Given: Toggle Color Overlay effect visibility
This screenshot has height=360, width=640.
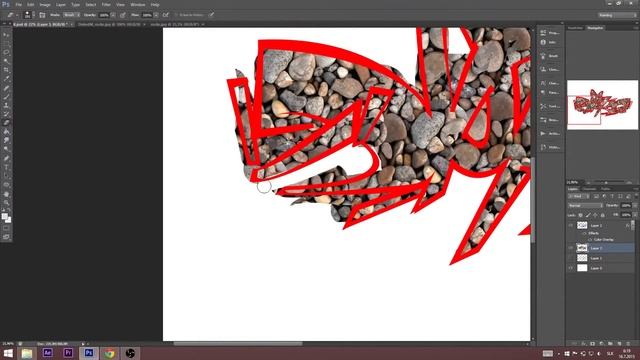Looking at the screenshot, I should coord(590,240).
